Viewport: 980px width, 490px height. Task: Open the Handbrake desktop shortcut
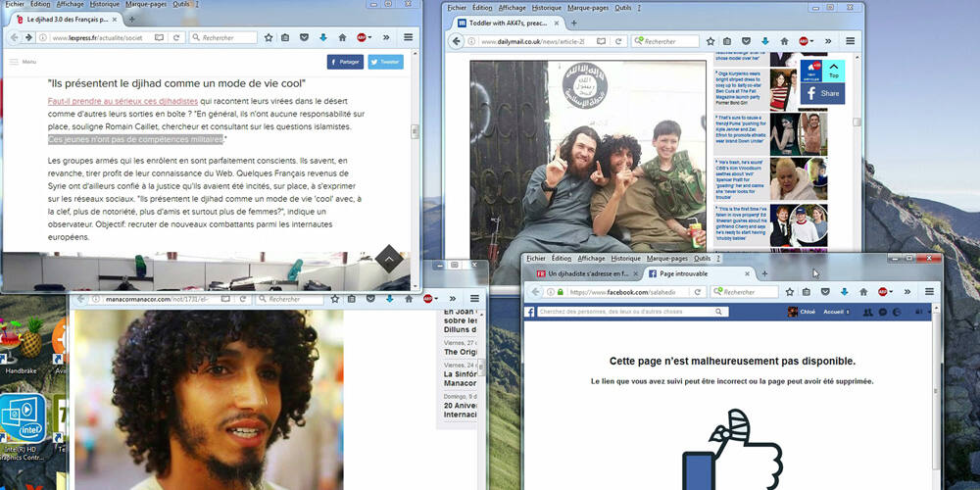click(20, 348)
